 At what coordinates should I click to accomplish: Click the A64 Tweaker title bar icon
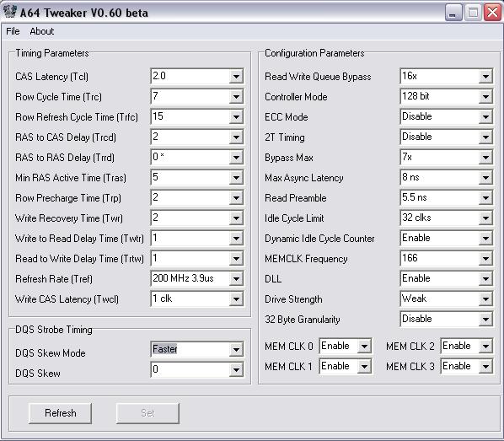[x=9, y=12]
